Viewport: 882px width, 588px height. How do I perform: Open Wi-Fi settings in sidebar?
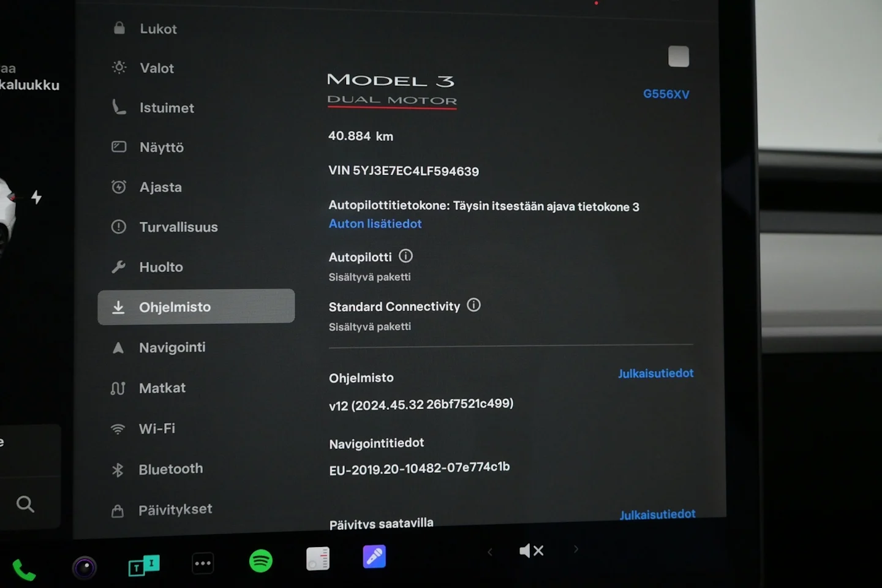click(x=143, y=429)
